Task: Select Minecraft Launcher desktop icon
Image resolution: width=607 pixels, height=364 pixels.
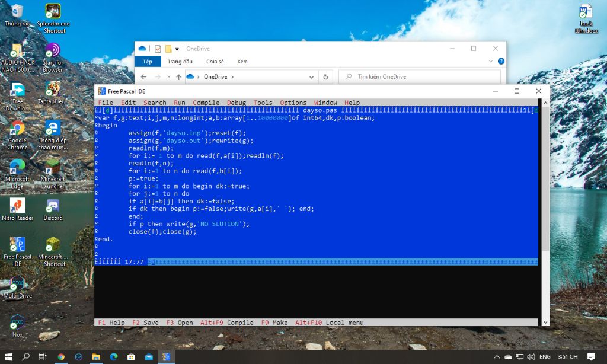Action: (x=53, y=174)
